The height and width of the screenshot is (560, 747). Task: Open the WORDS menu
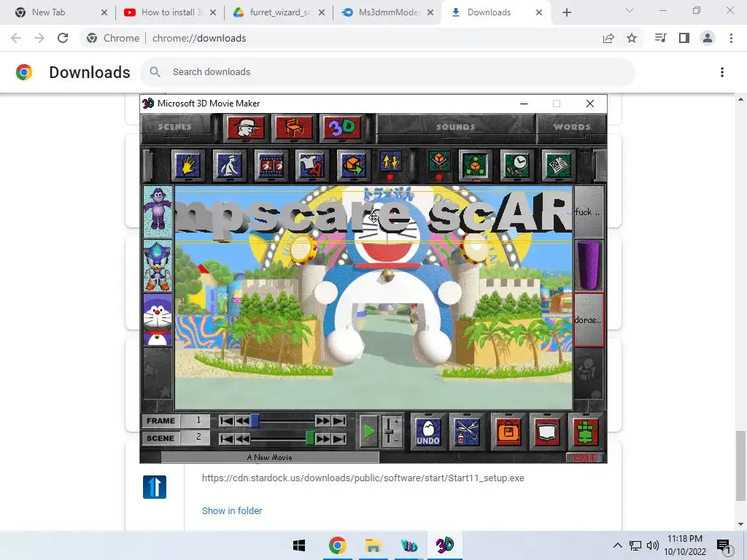(572, 127)
